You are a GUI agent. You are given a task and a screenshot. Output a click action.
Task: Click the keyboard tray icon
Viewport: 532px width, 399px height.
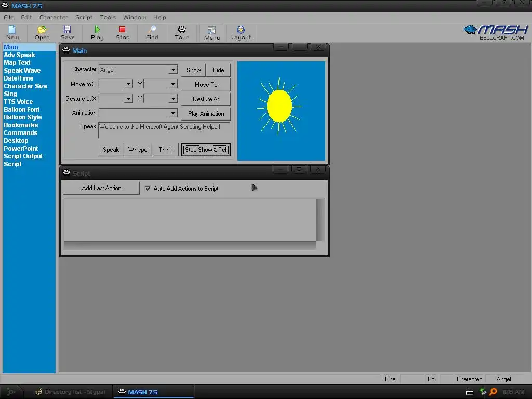pyautogui.click(x=470, y=393)
